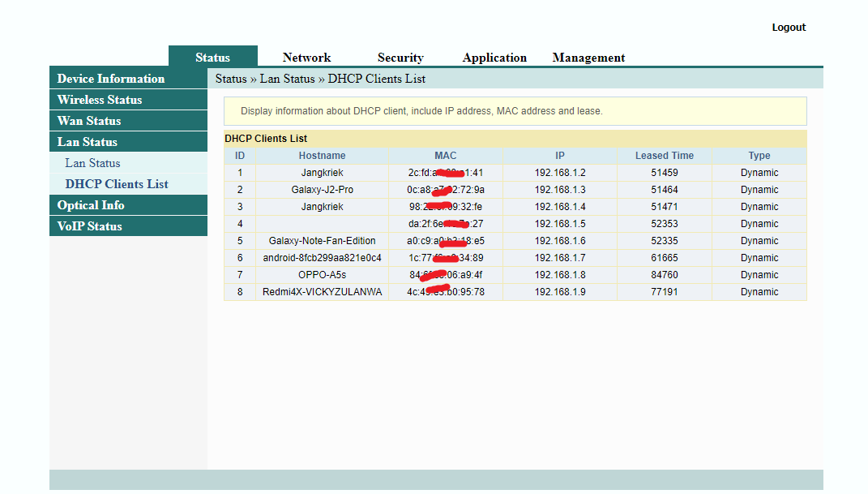
Task: Click IP address 192.168.1.5
Action: pos(560,224)
